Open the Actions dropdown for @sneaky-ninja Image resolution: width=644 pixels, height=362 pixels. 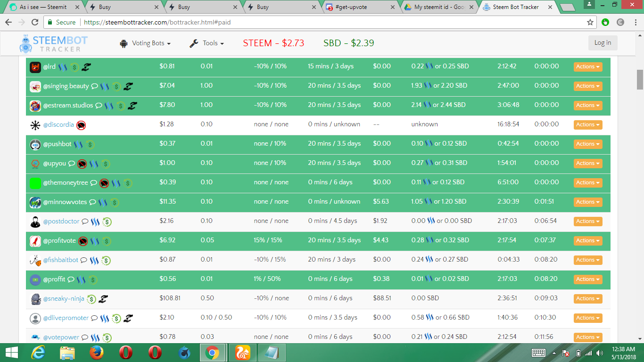tap(588, 299)
